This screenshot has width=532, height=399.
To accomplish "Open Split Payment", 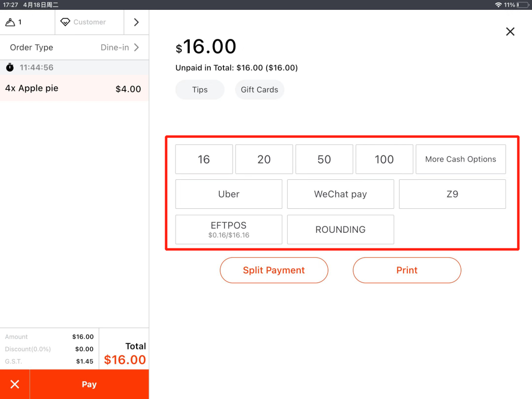I will pyautogui.click(x=274, y=270).
